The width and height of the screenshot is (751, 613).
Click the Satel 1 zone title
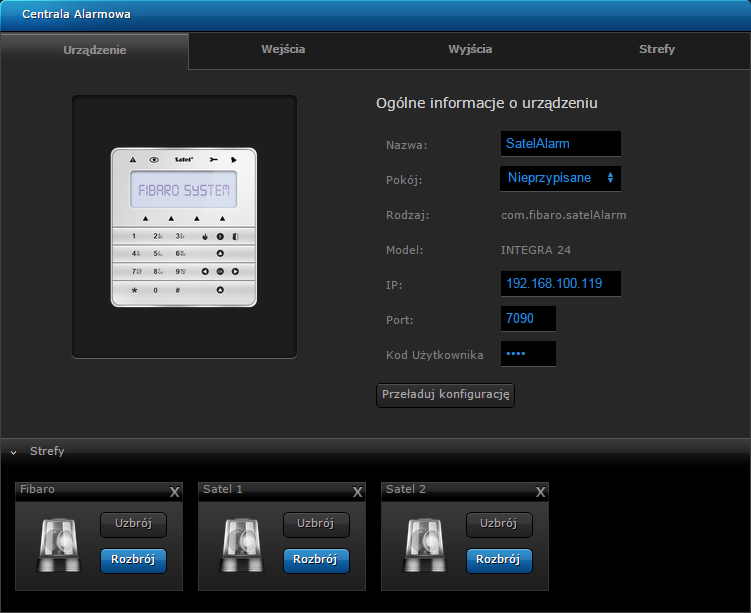pyautogui.click(x=223, y=489)
